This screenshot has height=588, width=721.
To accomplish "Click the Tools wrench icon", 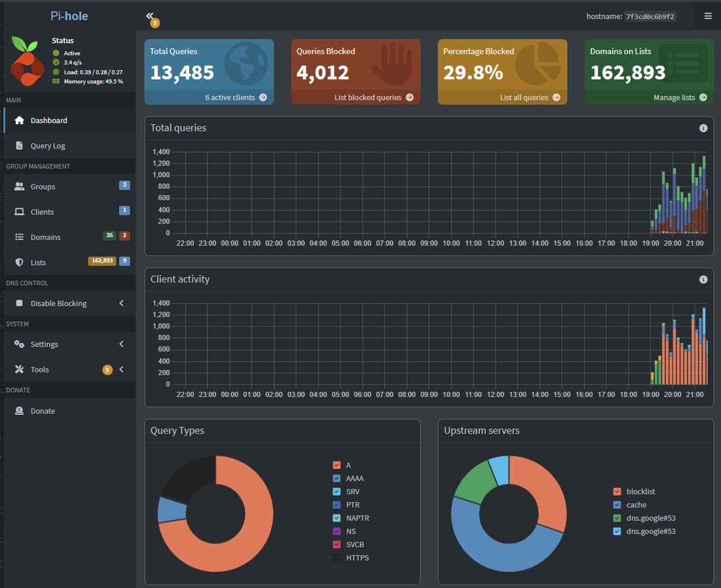I will (19, 369).
